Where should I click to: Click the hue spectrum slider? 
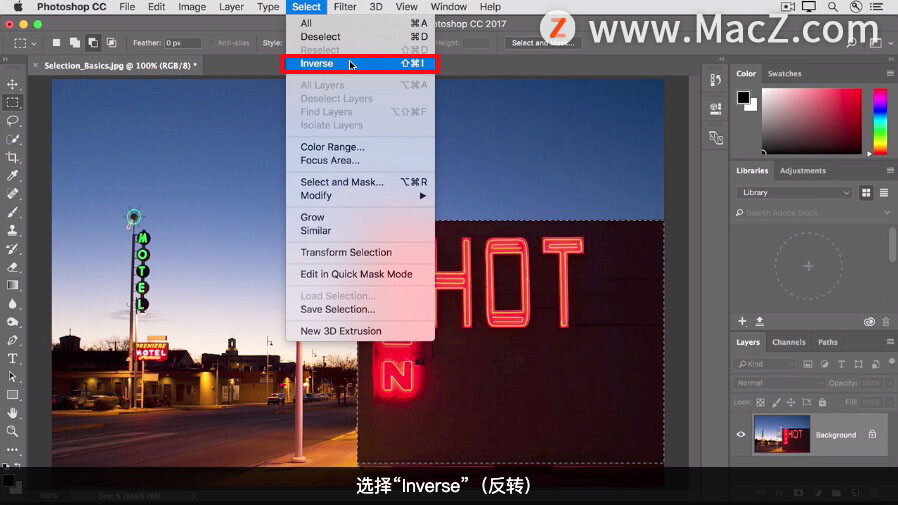880,121
